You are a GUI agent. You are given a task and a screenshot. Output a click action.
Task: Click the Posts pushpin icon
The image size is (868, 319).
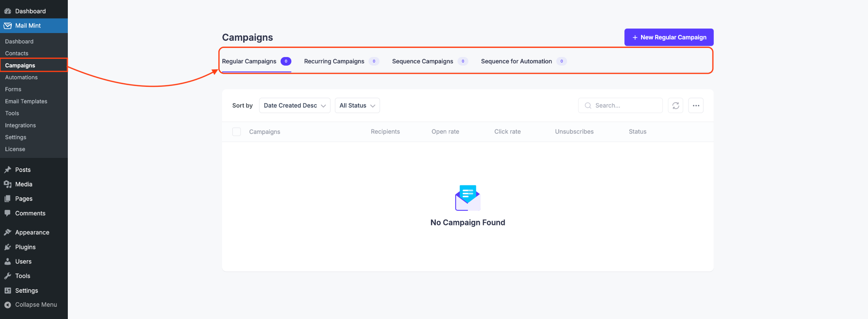[8, 170]
